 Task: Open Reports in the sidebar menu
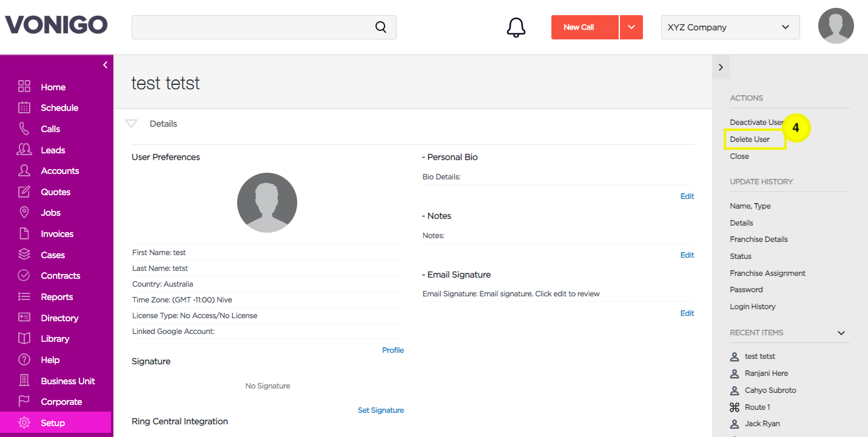(56, 297)
